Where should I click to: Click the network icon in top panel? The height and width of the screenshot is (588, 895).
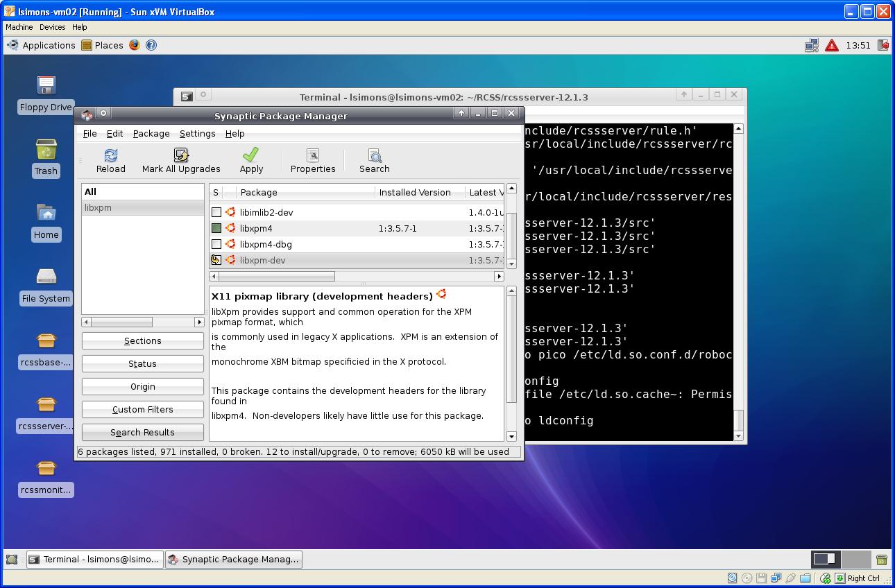(x=812, y=45)
